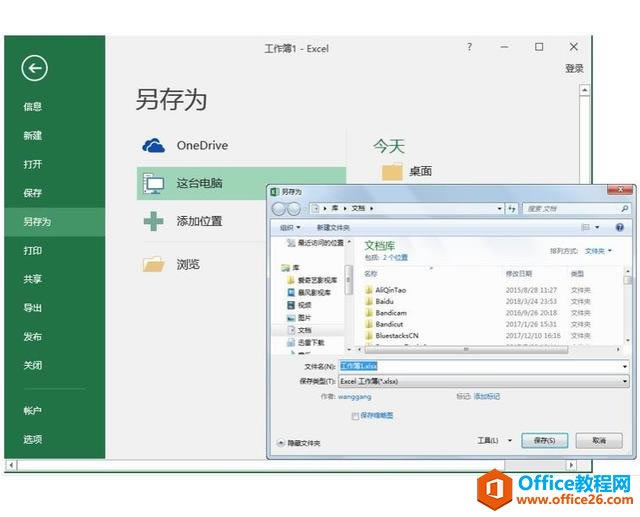Select 最近访问的位置 in navigation pane
This screenshot has height=517, width=640.
point(316,243)
